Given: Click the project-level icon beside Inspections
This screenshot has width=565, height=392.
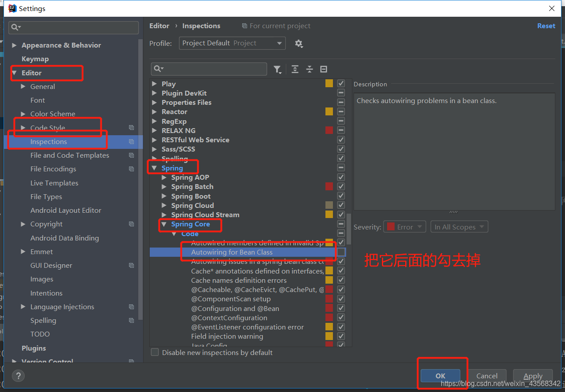Looking at the screenshot, I should (131, 142).
